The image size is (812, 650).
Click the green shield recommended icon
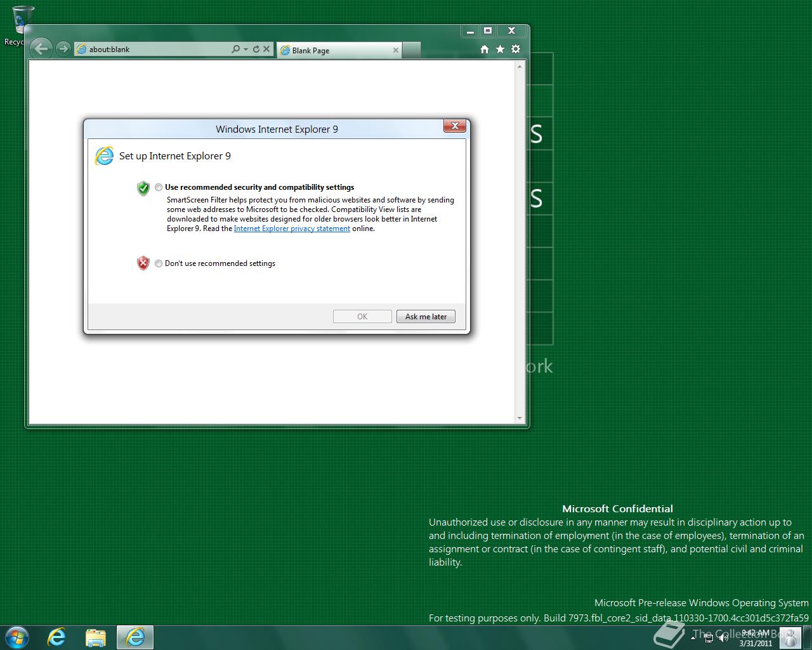(x=143, y=188)
